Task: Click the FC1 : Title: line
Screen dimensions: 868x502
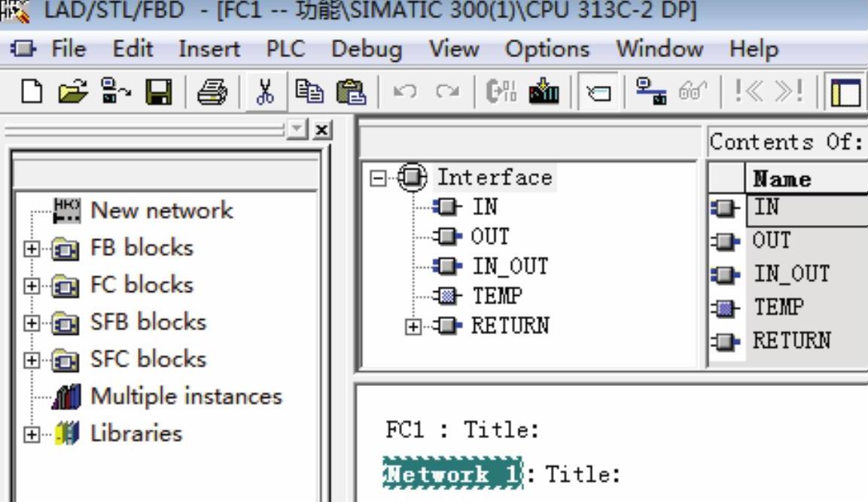Action: pyautogui.click(x=462, y=430)
